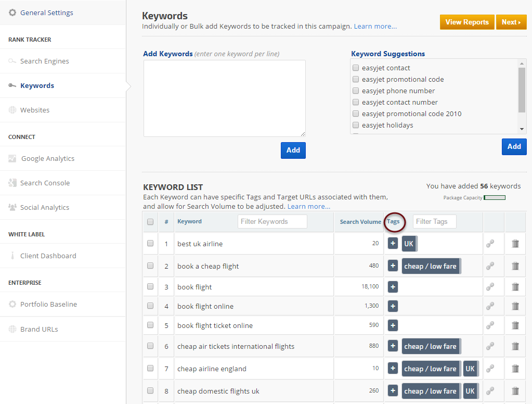The width and height of the screenshot is (532, 404).
Task: Click the General Settings gear icon
Action: [x=12, y=12]
